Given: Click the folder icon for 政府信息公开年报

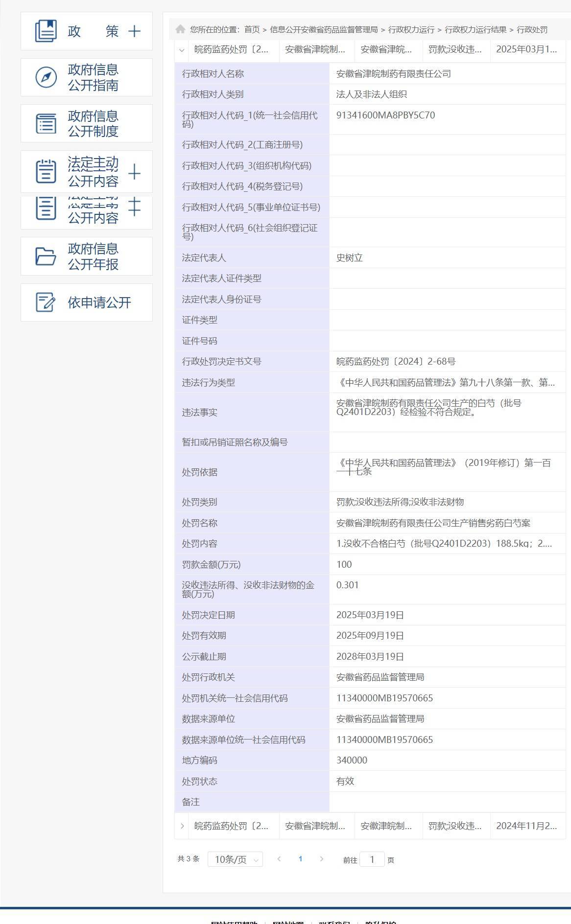Looking at the screenshot, I should click(x=46, y=256).
